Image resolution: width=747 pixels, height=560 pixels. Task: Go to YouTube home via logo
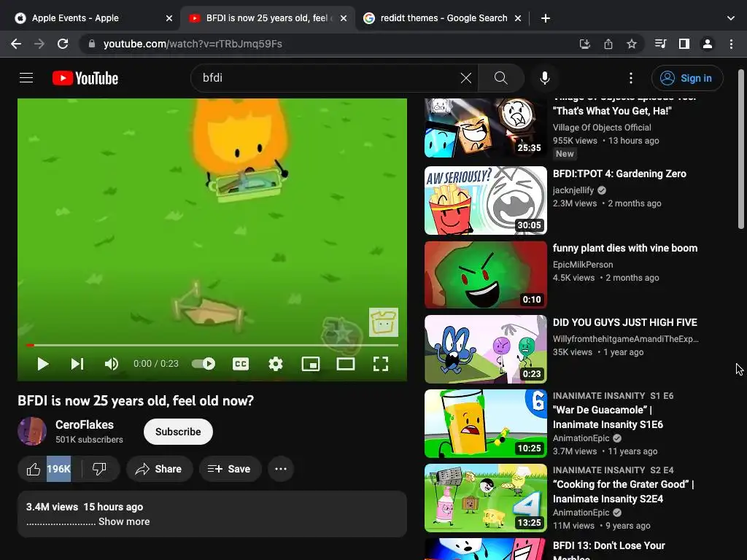[x=85, y=78]
